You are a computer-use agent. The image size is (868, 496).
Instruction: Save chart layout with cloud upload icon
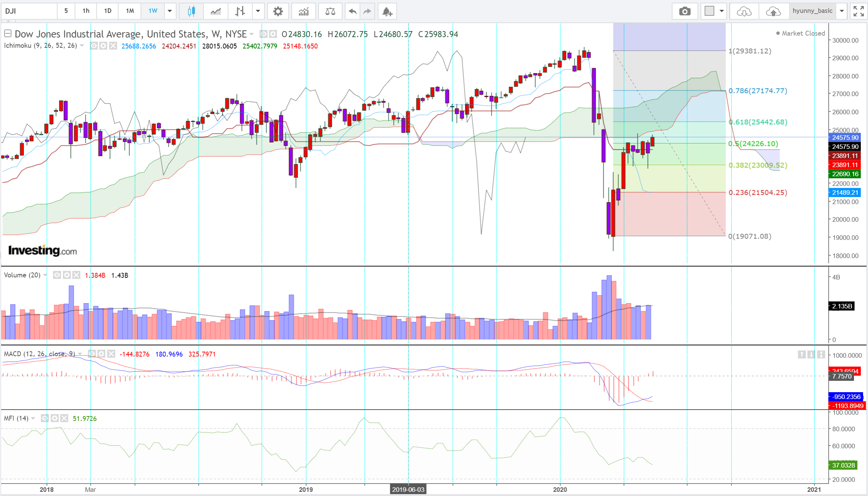coord(773,11)
